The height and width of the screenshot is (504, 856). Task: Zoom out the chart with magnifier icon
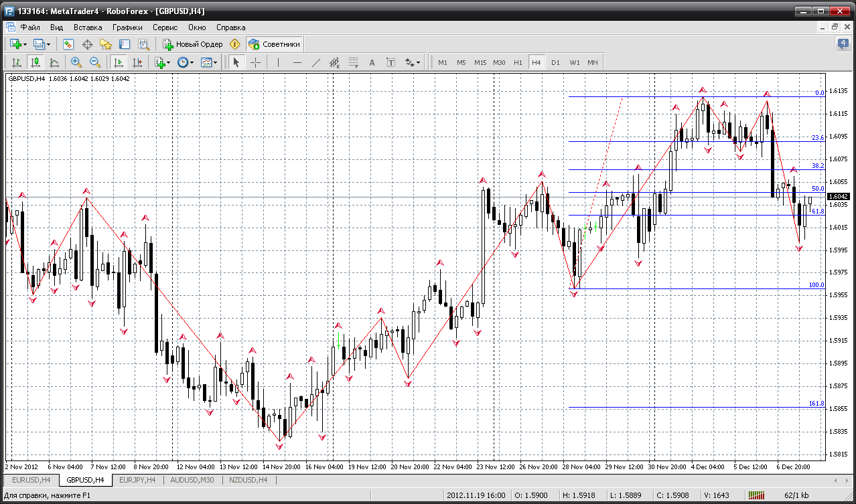(x=95, y=62)
